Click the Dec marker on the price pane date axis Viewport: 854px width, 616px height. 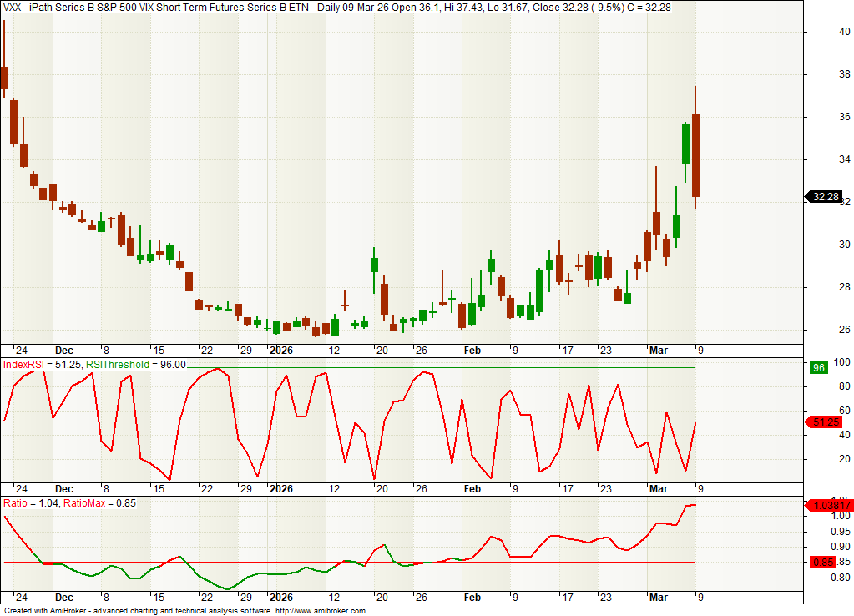coord(63,351)
